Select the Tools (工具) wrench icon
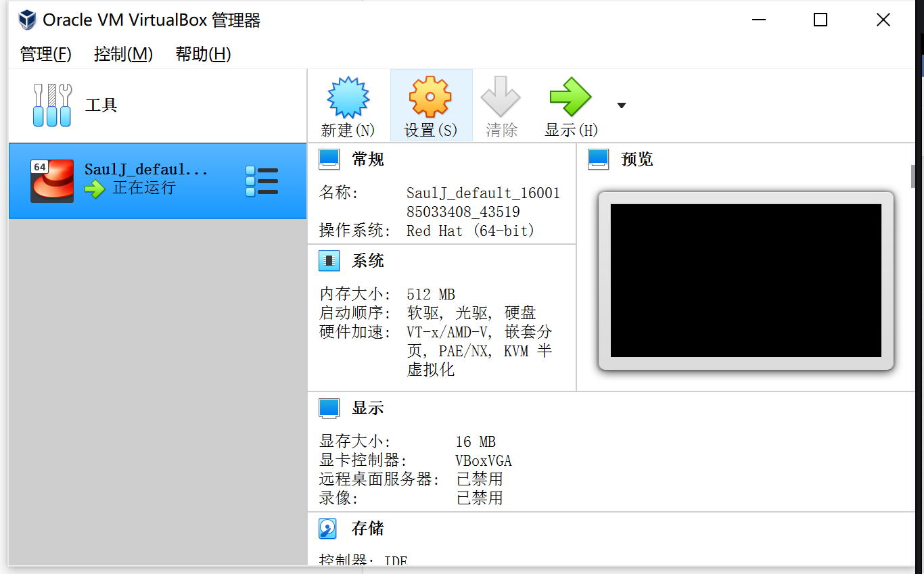This screenshot has height=574, width=924. (52, 105)
